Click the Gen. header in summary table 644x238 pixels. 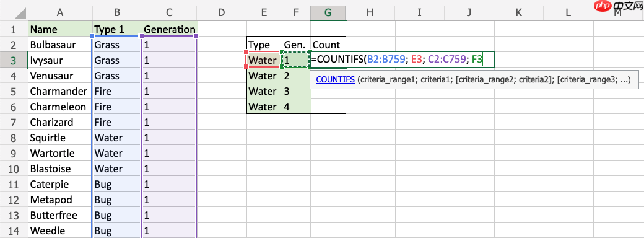click(x=296, y=45)
